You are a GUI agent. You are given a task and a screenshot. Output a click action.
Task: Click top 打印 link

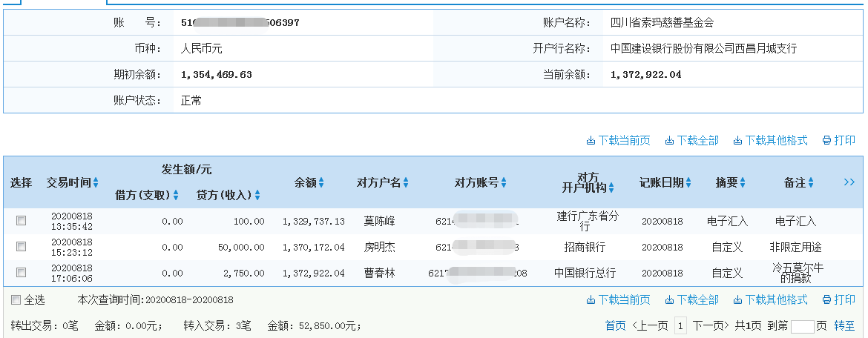839,141
